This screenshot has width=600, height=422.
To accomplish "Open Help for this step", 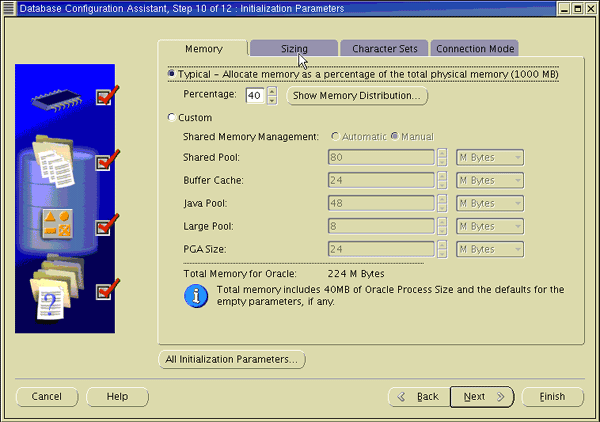I will click(x=117, y=396).
